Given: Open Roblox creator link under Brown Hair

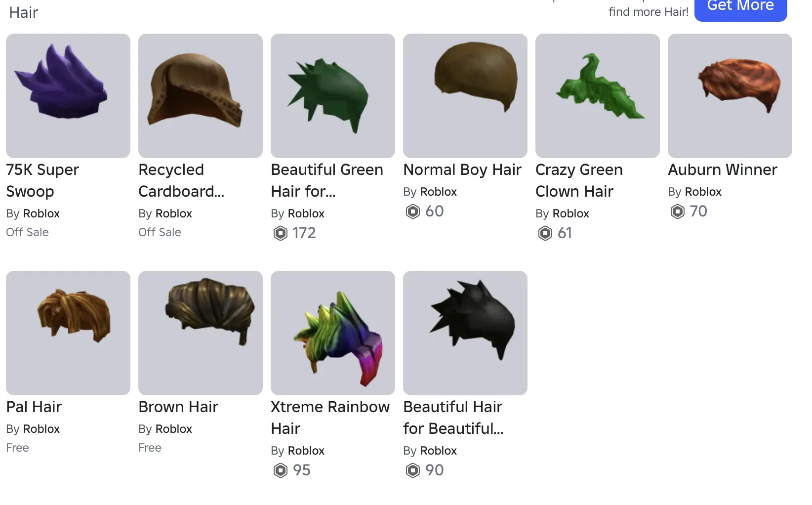Looking at the screenshot, I should click(174, 429).
